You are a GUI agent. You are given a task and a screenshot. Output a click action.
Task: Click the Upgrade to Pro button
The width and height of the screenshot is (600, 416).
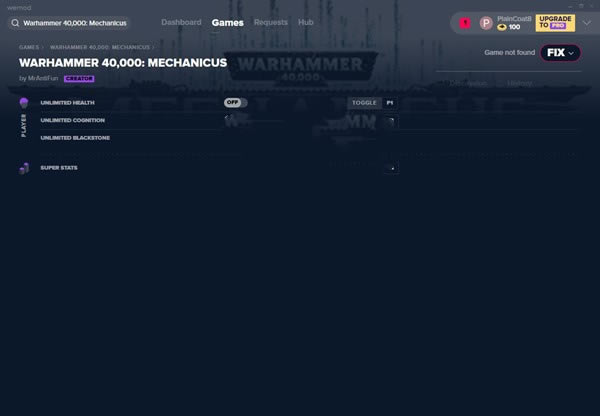pyautogui.click(x=555, y=22)
